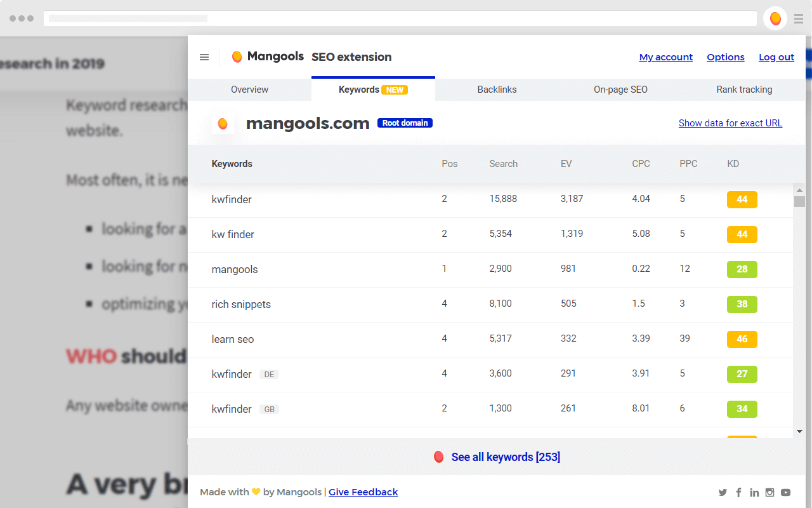The width and height of the screenshot is (812, 508).
Task: Open the LinkedIn icon in the footer
Action: (x=754, y=492)
